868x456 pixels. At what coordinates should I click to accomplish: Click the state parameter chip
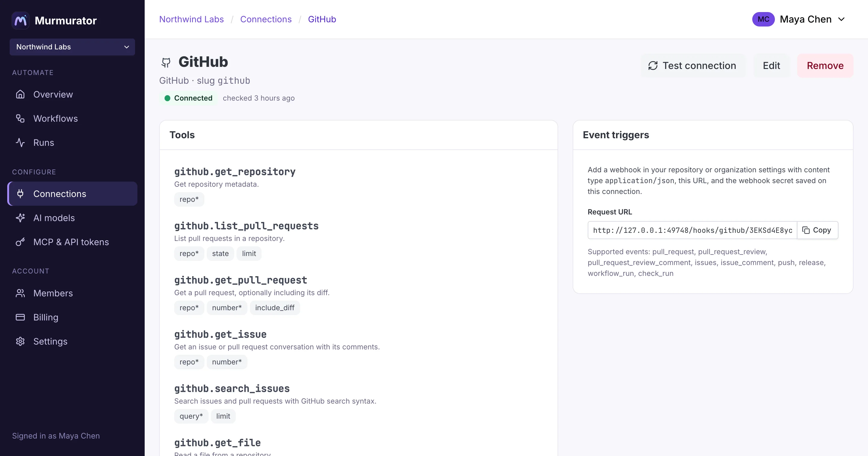220,254
